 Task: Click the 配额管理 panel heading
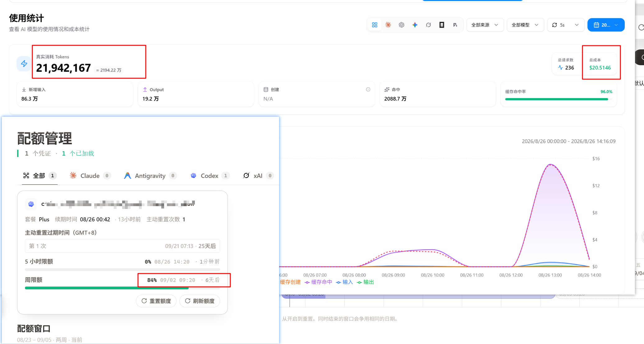point(44,138)
